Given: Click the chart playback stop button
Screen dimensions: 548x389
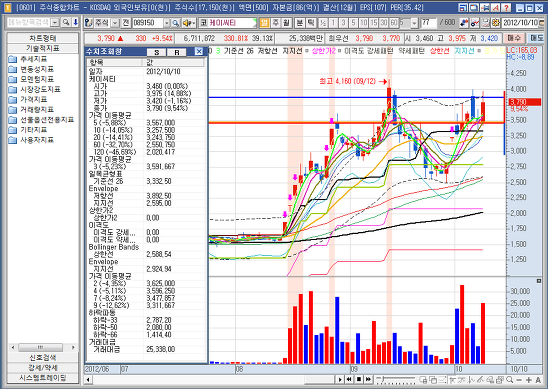Looking at the screenshot, I should pyautogui.click(x=359, y=379).
